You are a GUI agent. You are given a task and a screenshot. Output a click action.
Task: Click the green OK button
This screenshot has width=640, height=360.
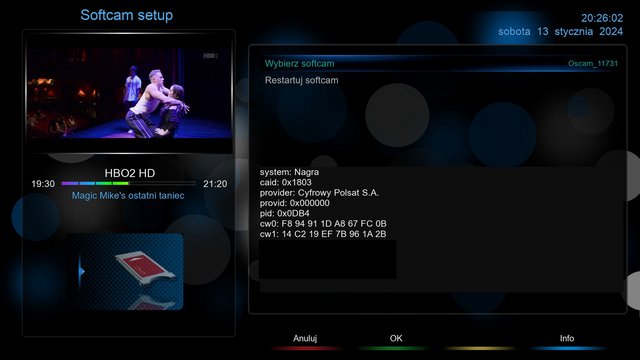(396, 338)
